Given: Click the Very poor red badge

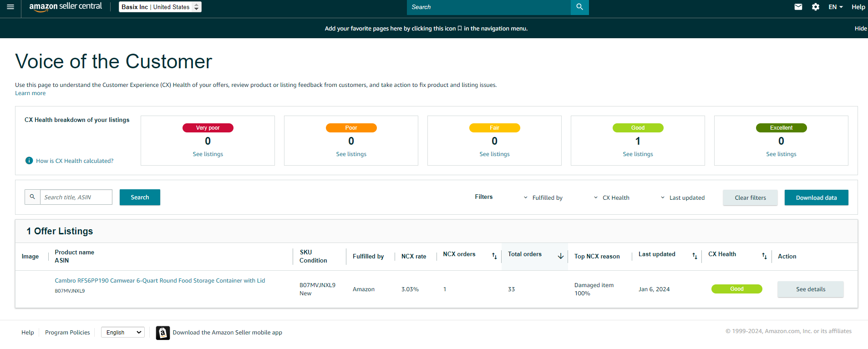Looking at the screenshot, I should (208, 128).
